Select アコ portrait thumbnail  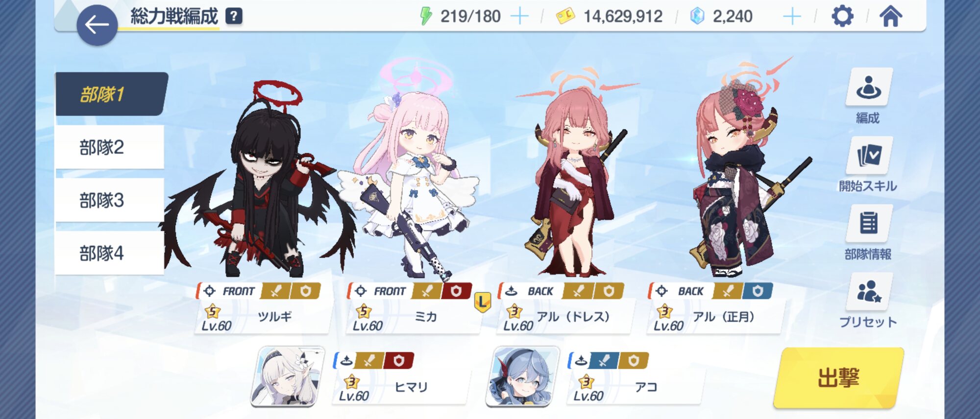coord(522,376)
